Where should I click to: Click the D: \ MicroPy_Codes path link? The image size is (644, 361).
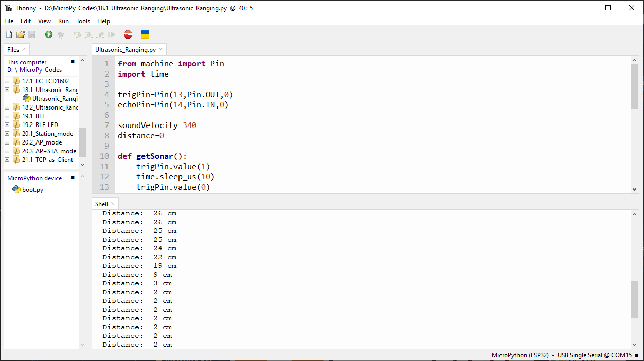pyautogui.click(x=34, y=70)
